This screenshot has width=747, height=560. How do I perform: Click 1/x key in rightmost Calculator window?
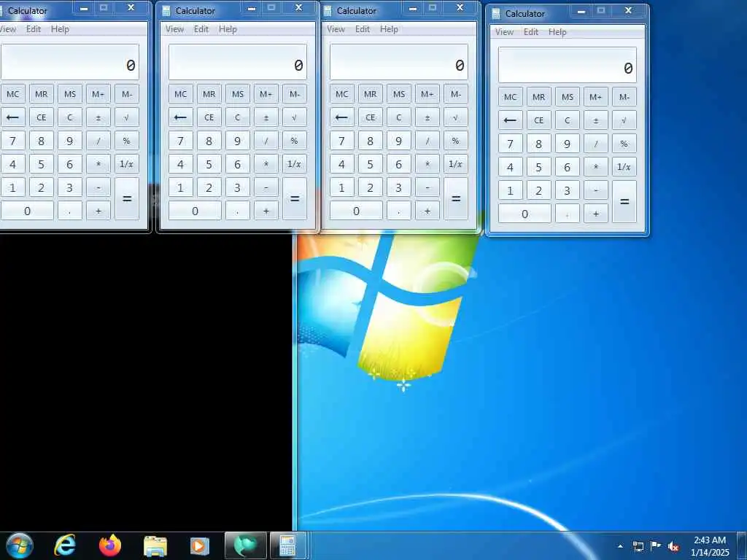[x=624, y=167]
